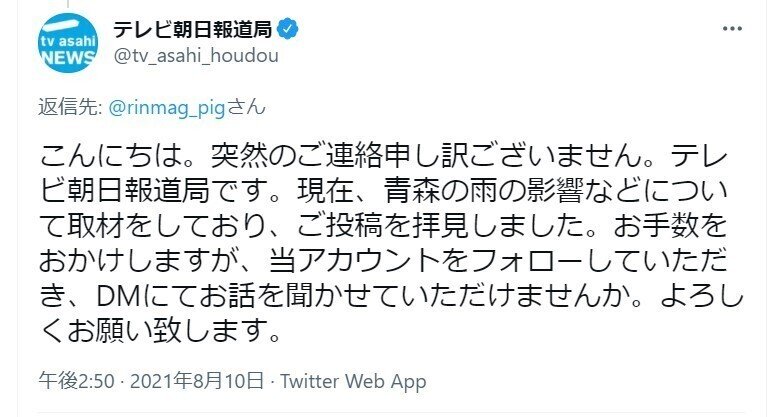Screen dimensions: 772x417
Task: Click the NEWS text in the avatar
Action: 71,59
